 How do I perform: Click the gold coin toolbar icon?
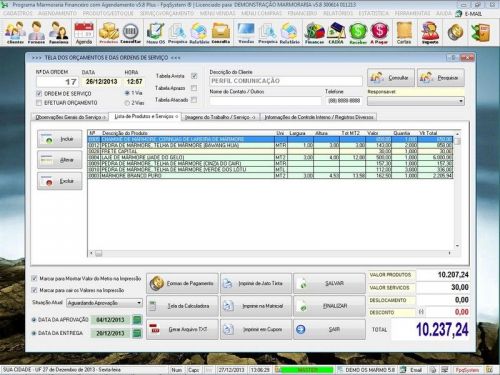(455, 32)
